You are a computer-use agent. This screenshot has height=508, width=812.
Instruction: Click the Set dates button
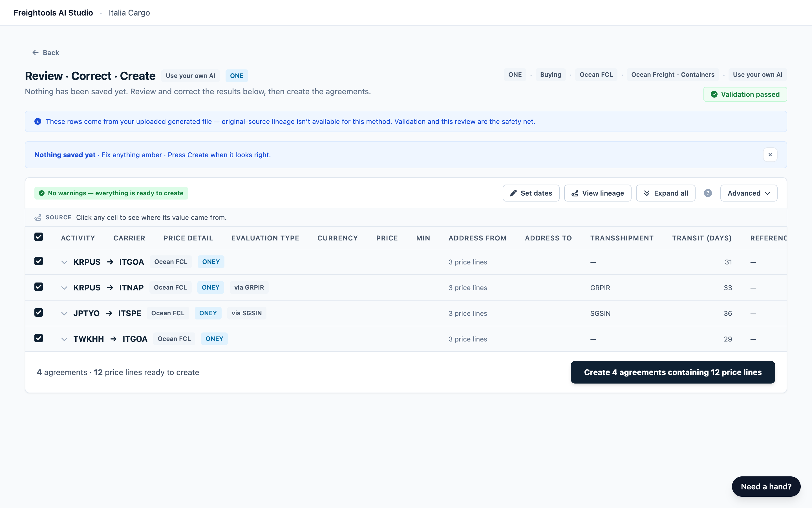[x=531, y=193]
